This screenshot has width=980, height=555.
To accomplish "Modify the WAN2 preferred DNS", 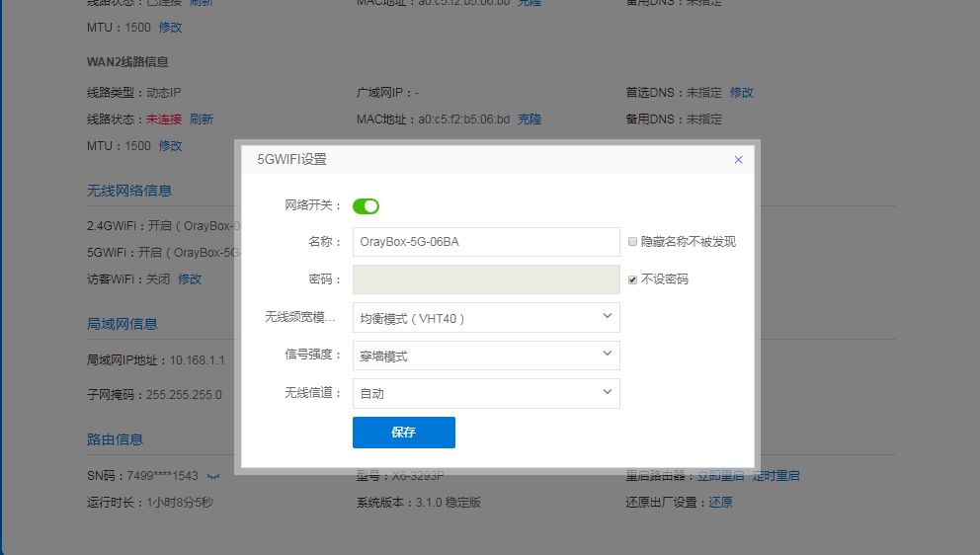I will pos(742,93).
